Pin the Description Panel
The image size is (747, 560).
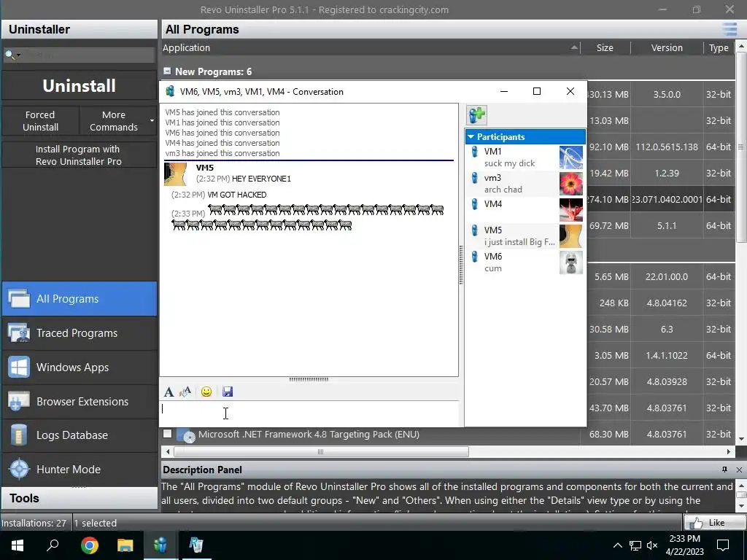tap(724, 470)
